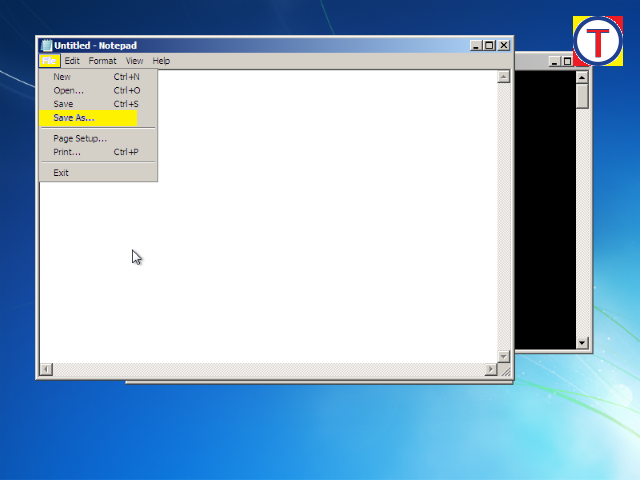Open the File menu in Notepad
This screenshot has width=640, height=480.
(x=49, y=61)
